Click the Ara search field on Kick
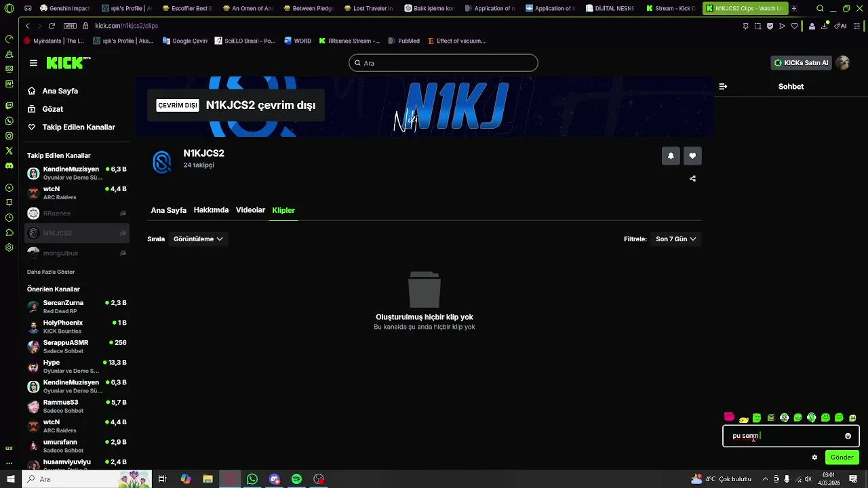The height and width of the screenshot is (488, 868). pyautogui.click(x=443, y=63)
